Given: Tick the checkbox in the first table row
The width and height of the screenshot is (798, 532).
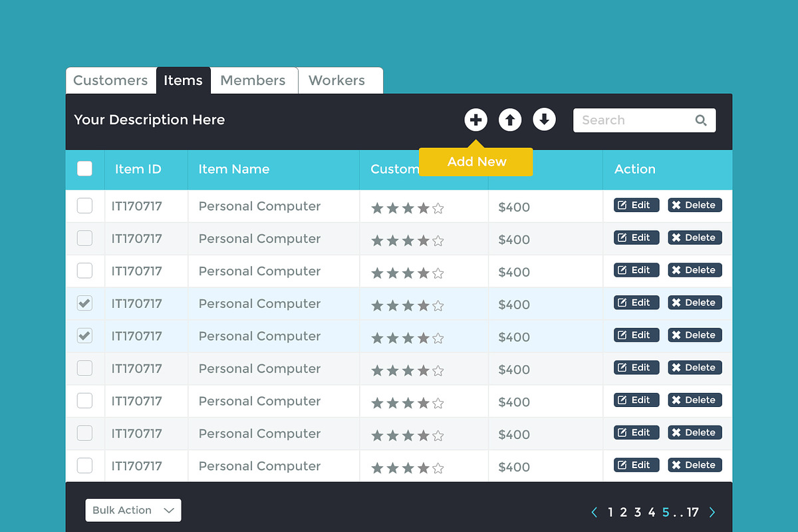Looking at the screenshot, I should [84, 205].
